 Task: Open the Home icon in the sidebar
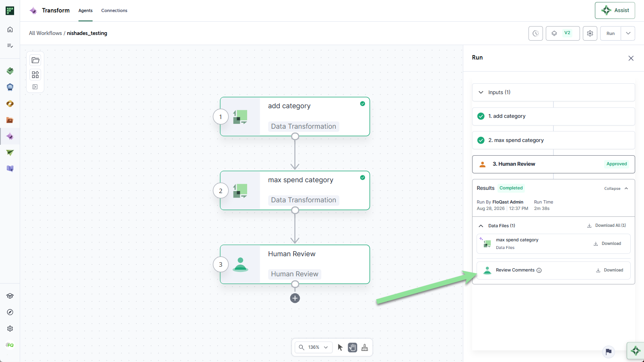click(10, 29)
